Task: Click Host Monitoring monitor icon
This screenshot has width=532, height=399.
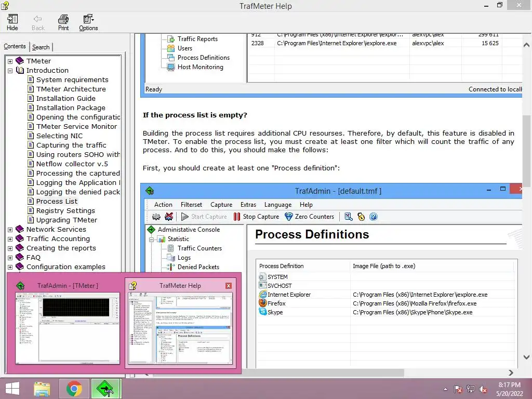Action: pos(171,67)
